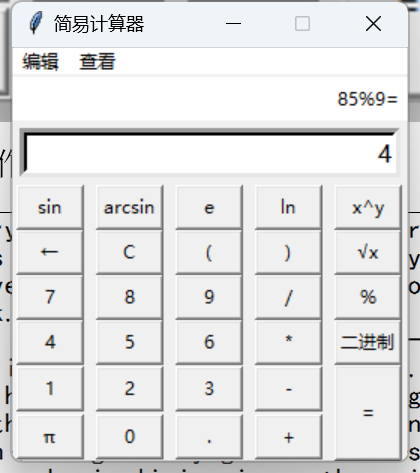The height and width of the screenshot is (473, 420).
Task: Click the feather app icon in title bar
Action: [x=36, y=23]
